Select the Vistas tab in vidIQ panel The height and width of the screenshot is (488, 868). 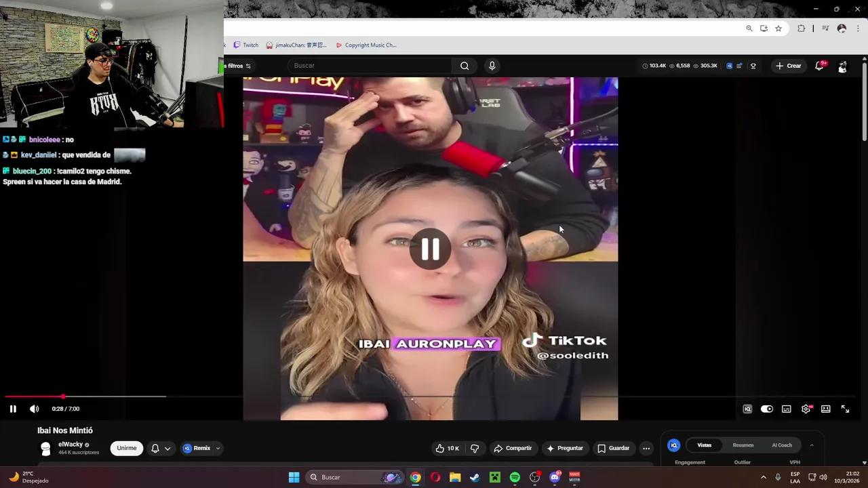click(x=705, y=445)
